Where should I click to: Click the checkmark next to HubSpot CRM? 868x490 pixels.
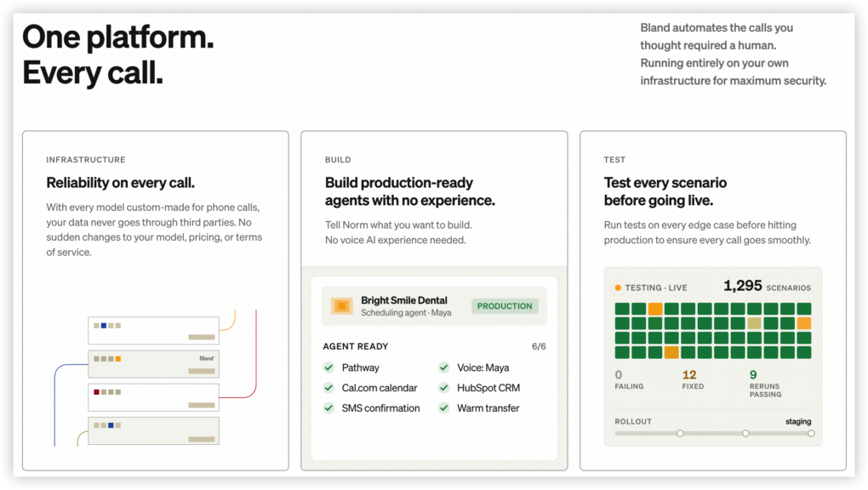[x=444, y=388]
